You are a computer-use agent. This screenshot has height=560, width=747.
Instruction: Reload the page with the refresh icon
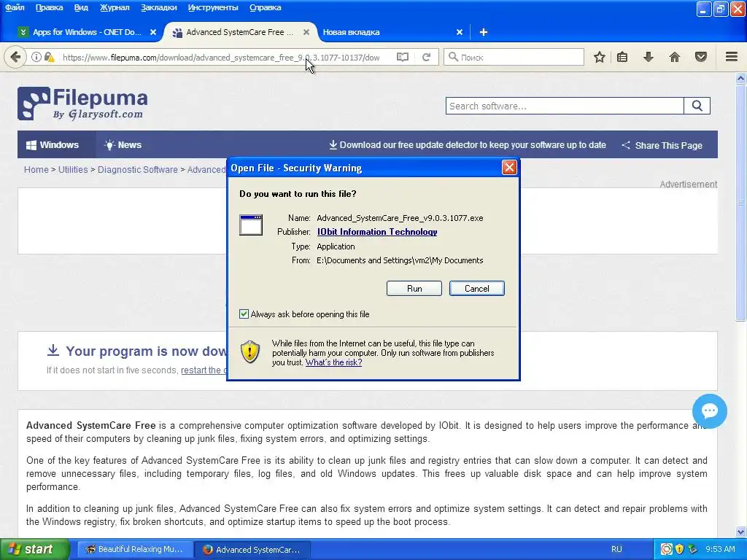point(426,57)
